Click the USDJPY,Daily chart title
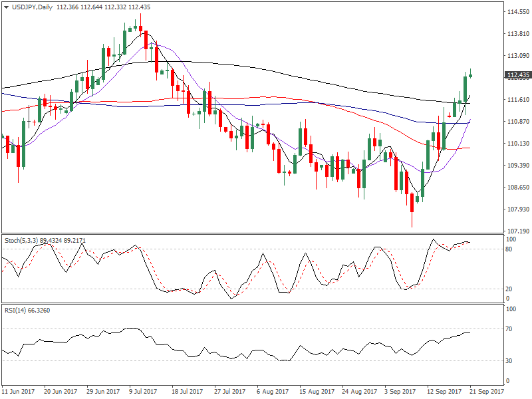The height and width of the screenshot is (399, 532). coord(33,7)
